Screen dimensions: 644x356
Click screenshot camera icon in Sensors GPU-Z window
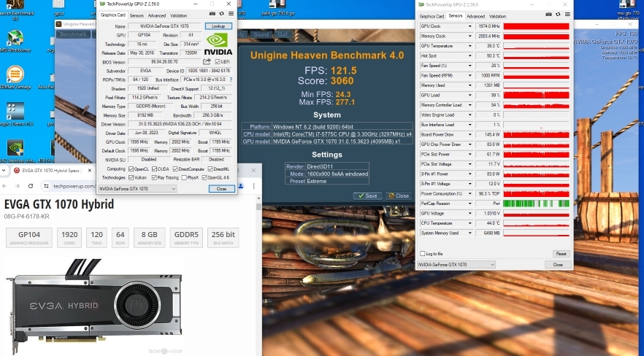(549, 15)
